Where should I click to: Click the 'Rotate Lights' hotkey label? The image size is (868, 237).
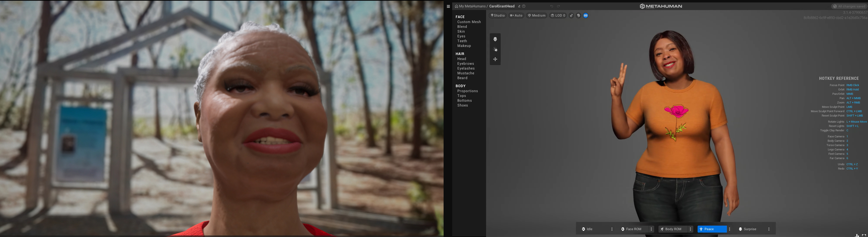click(x=836, y=122)
